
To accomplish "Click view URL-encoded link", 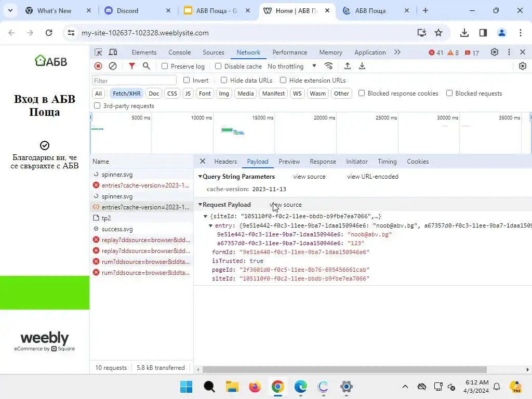I will click(x=373, y=177).
